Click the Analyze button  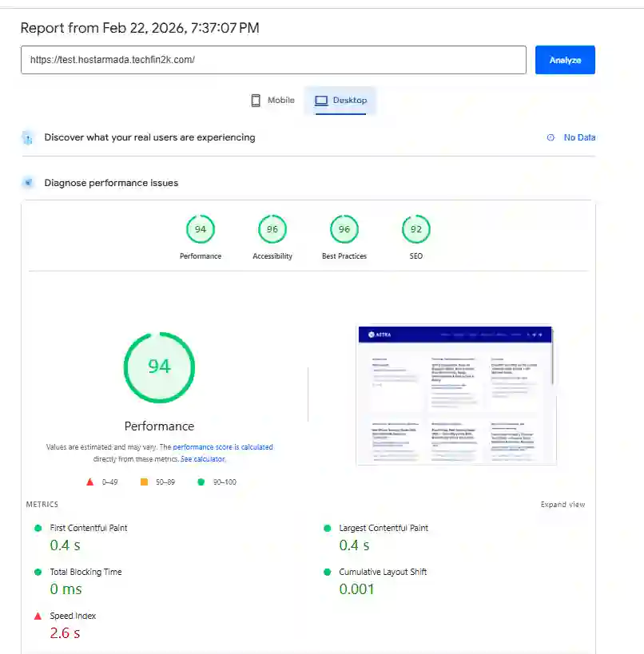(565, 60)
